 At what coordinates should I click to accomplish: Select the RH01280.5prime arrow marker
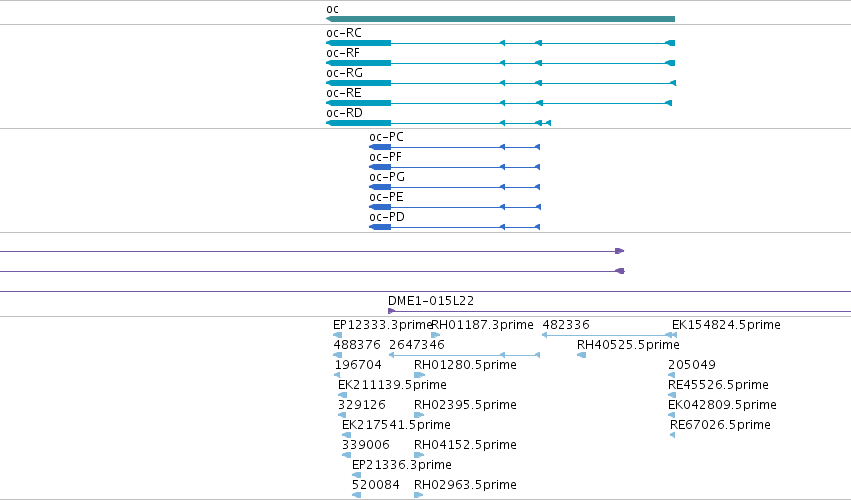419,375
